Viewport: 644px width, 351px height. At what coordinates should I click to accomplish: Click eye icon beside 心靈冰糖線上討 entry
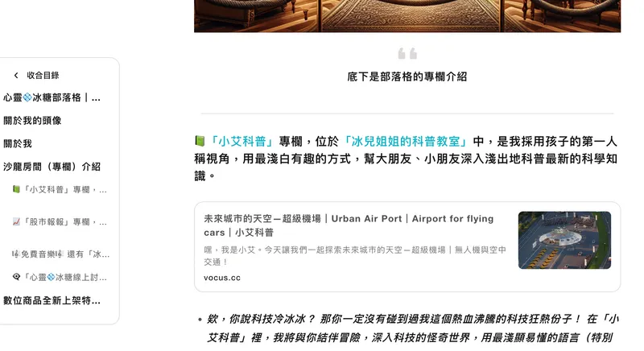pyautogui.click(x=16, y=277)
